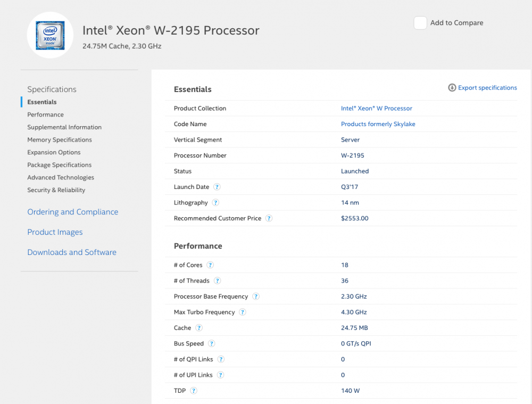
Task: Click the 0 GT/s QPI bus speed value
Action: [x=356, y=343]
